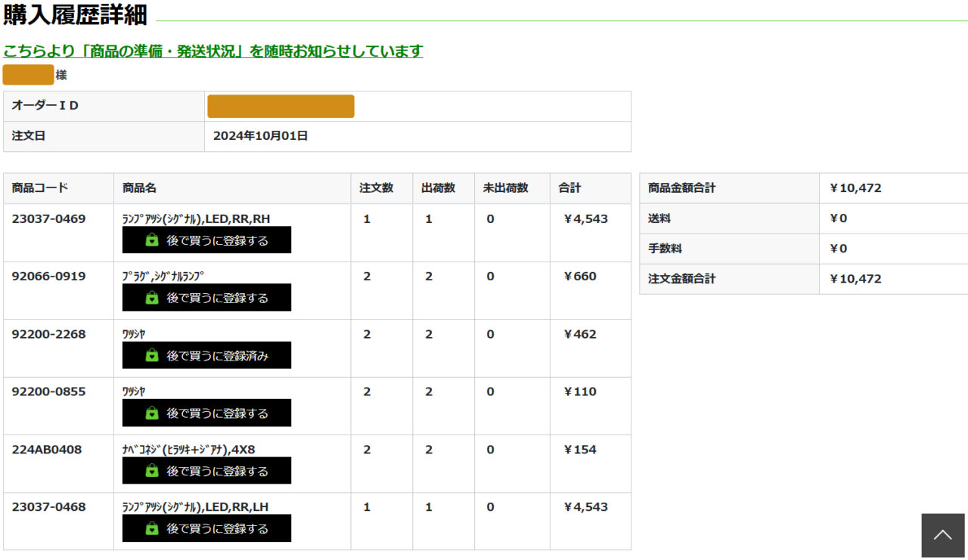Click the scroll-to-top arrow button
This screenshot has width=968, height=560.
[943, 535]
